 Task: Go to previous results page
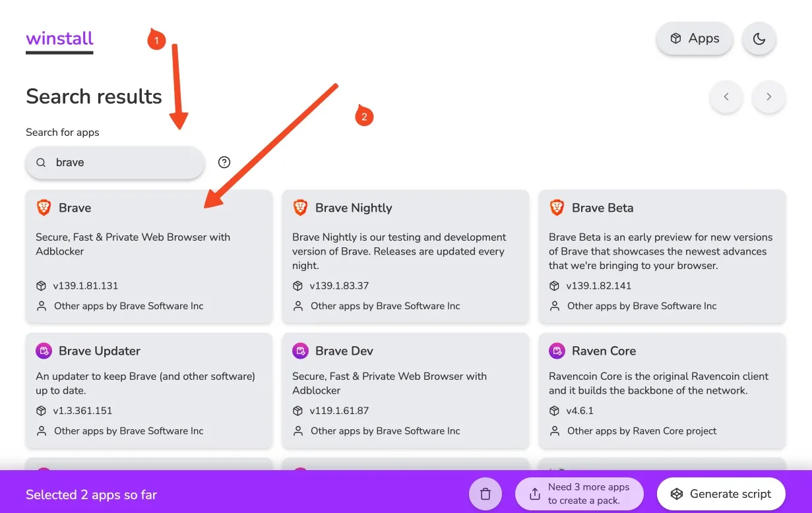tap(726, 97)
